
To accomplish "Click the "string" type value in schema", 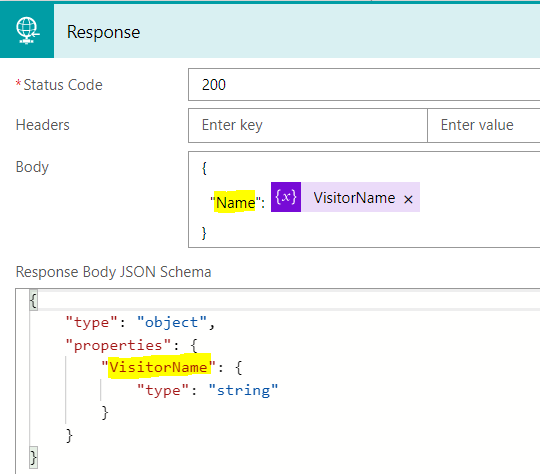I will tap(243, 390).
